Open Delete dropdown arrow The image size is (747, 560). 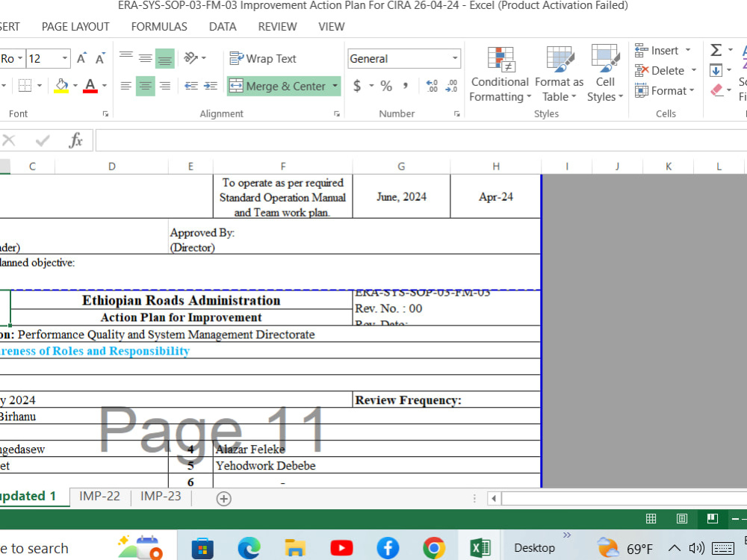[694, 70]
